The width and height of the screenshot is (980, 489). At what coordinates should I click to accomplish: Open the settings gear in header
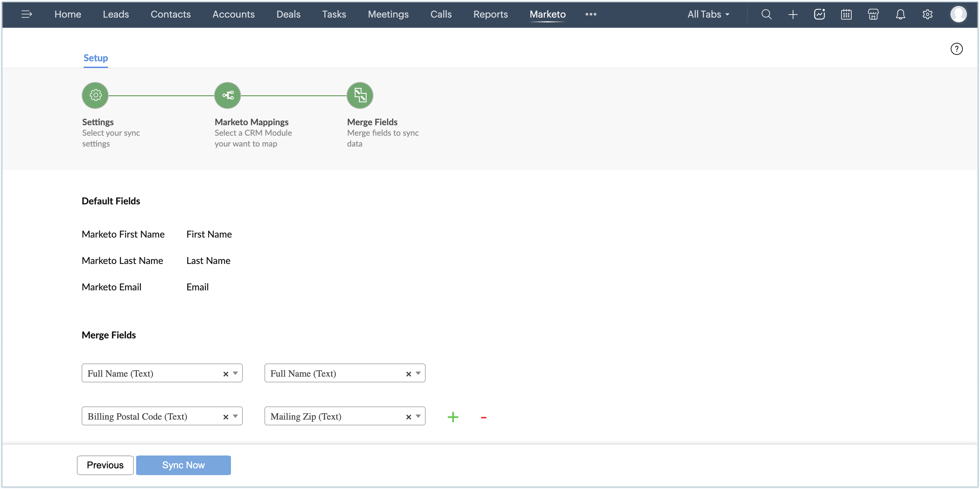pyautogui.click(x=928, y=15)
